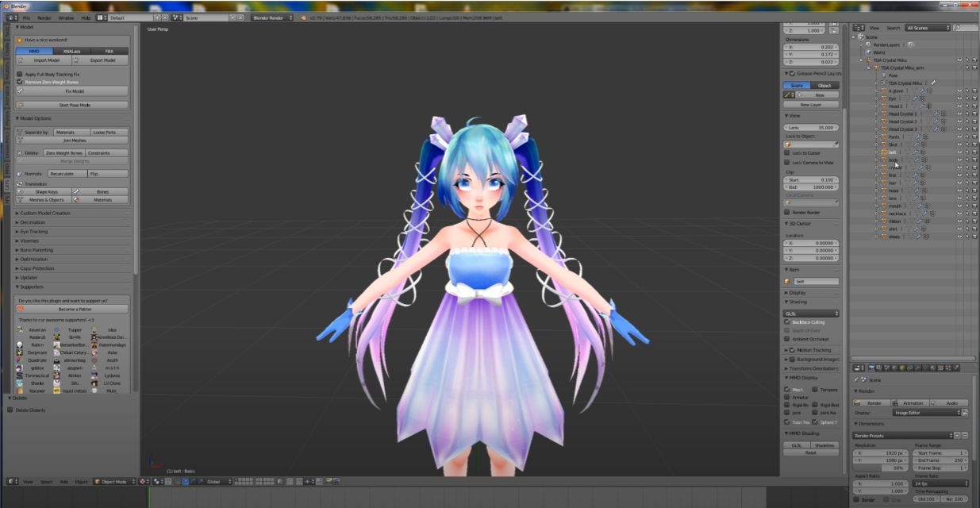Open the 24 fps frame rate dropdown
The image size is (980, 508).
click(x=941, y=483)
